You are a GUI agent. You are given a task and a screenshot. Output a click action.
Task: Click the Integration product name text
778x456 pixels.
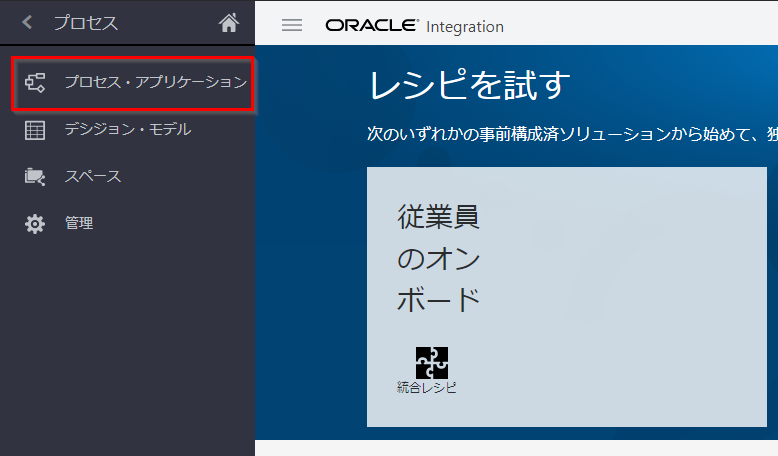point(465,27)
